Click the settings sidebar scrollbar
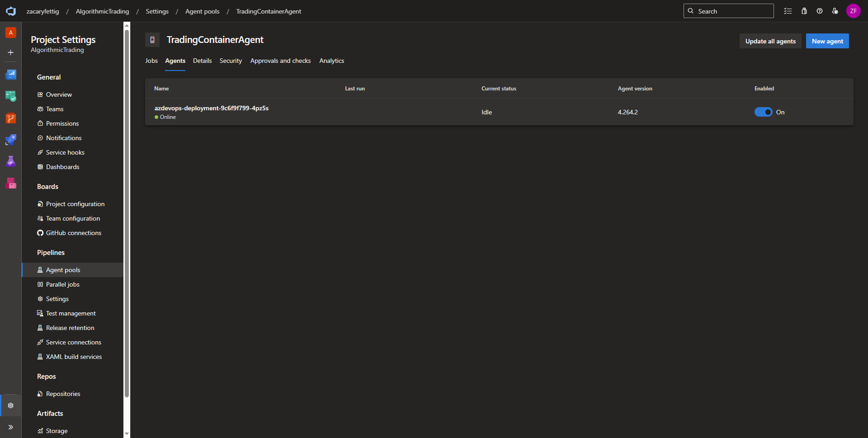Screen dimensions: 868x438 coord(127,212)
